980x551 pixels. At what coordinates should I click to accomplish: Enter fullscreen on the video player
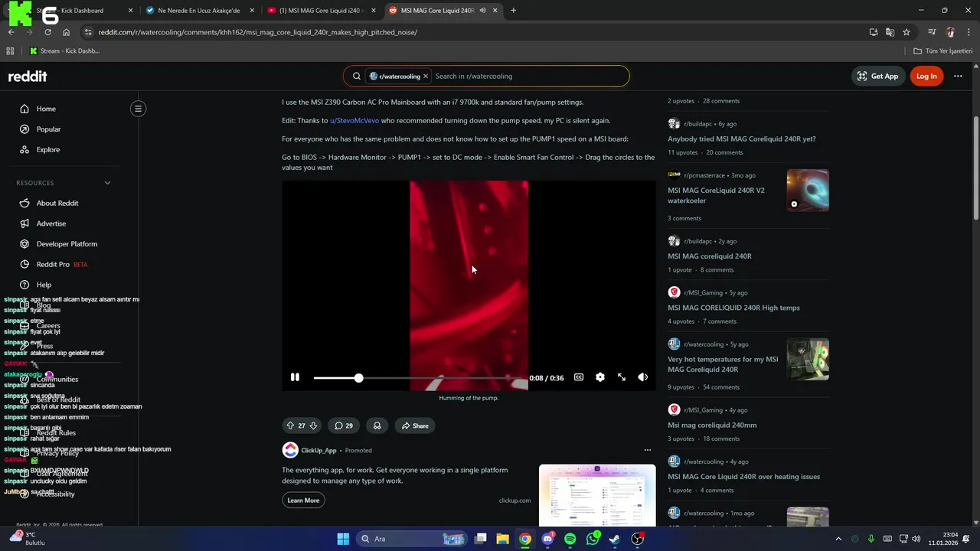[622, 377]
